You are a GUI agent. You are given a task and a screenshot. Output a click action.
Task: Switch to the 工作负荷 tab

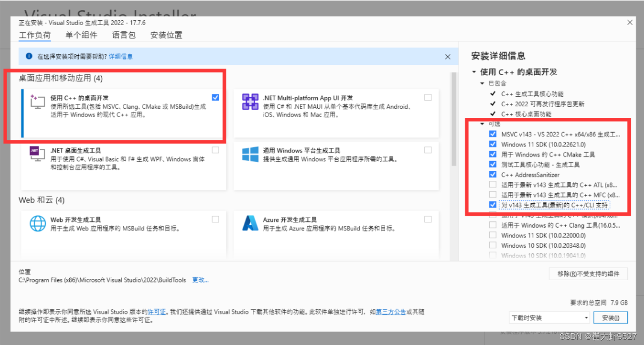pos(35,35)
